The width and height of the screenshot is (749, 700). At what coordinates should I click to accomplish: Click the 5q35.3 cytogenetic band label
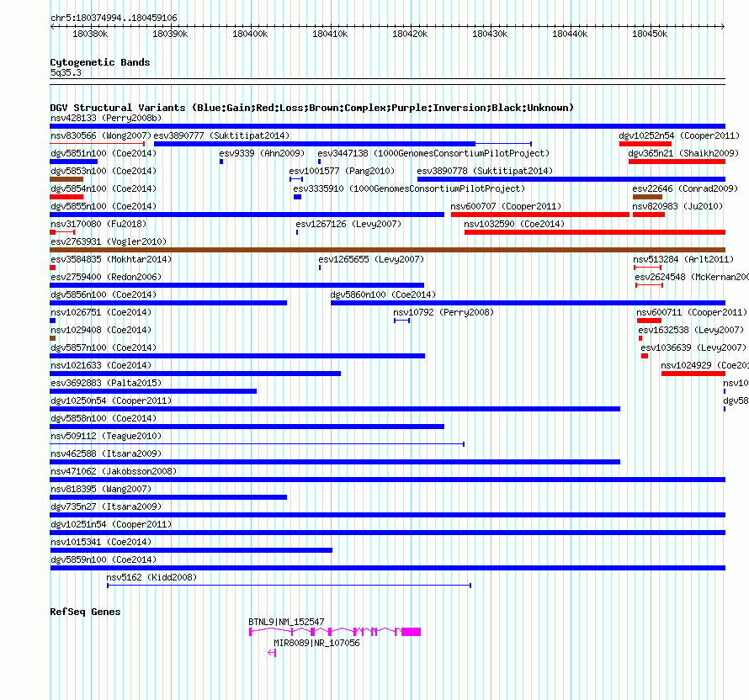click(x=66, y=72)
